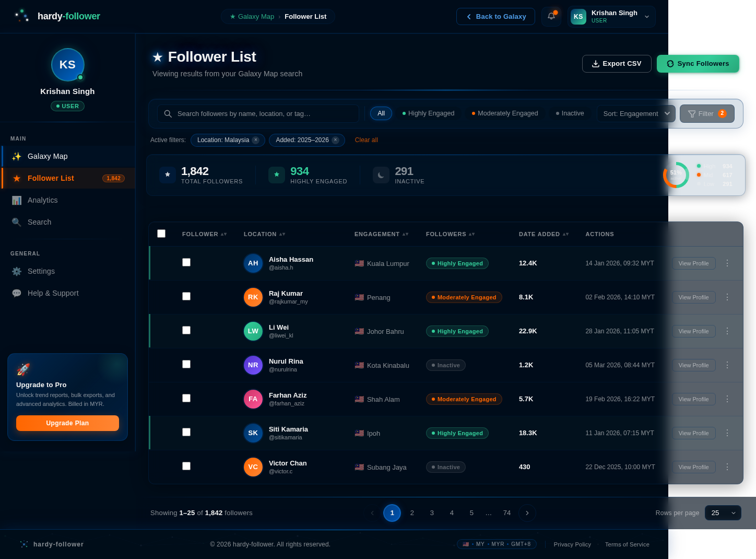This screenshot has height=559, width=756.
Task: Open the Sort: Engagement dropdown
Action: point(636,113)
